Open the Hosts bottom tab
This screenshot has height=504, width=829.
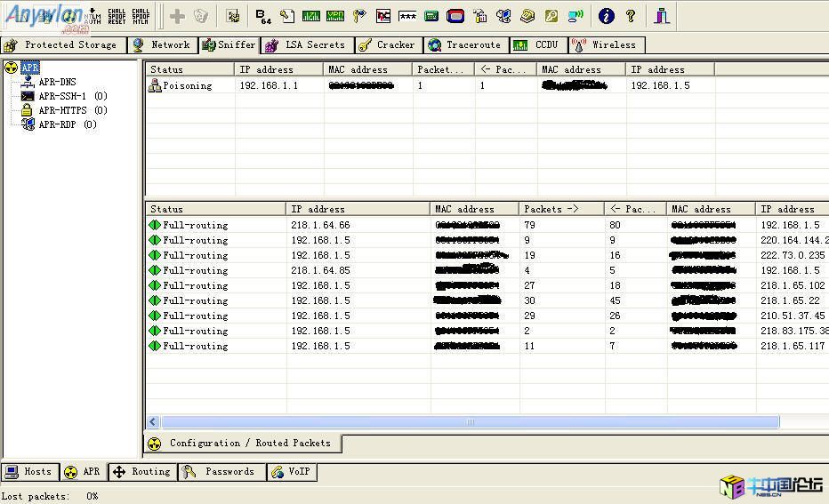(x=29, y=472)
